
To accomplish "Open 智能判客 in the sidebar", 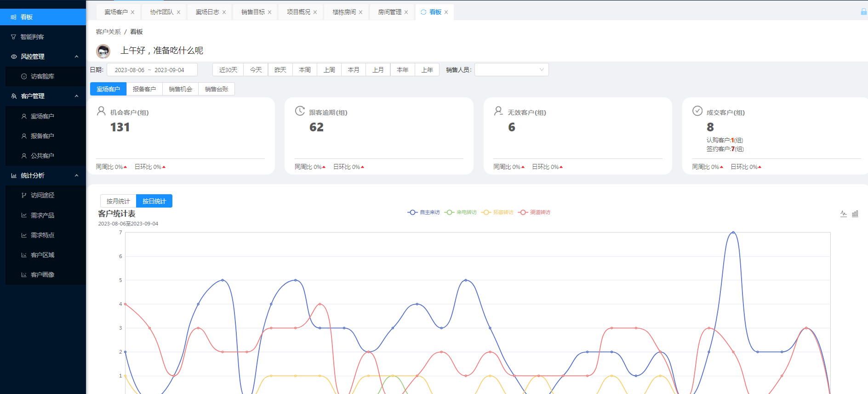I will [x=43, y=37].
